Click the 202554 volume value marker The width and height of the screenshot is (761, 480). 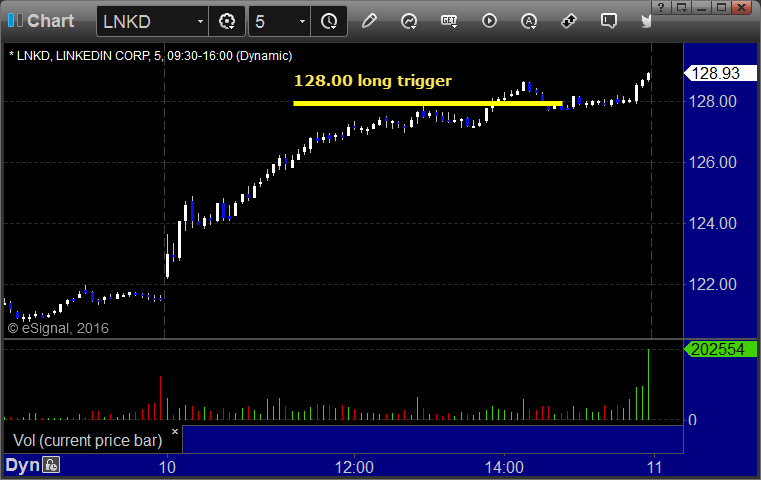point(720,349)
